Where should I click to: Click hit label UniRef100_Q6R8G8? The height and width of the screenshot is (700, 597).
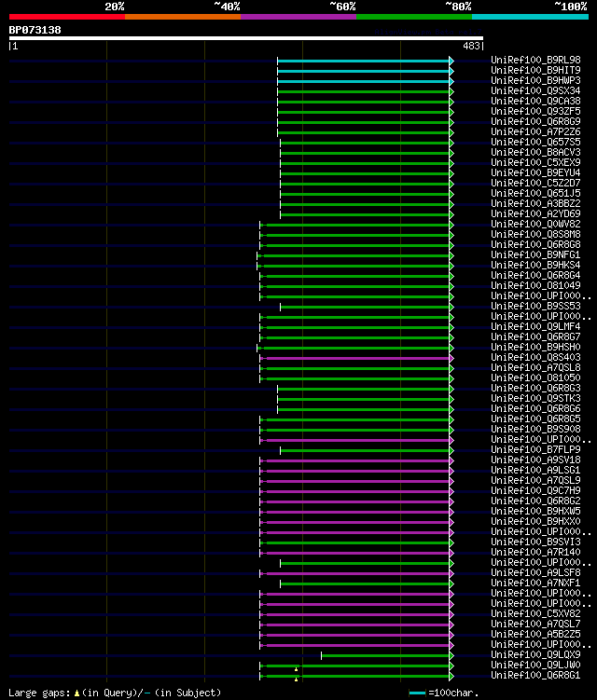tap(535, 244)
